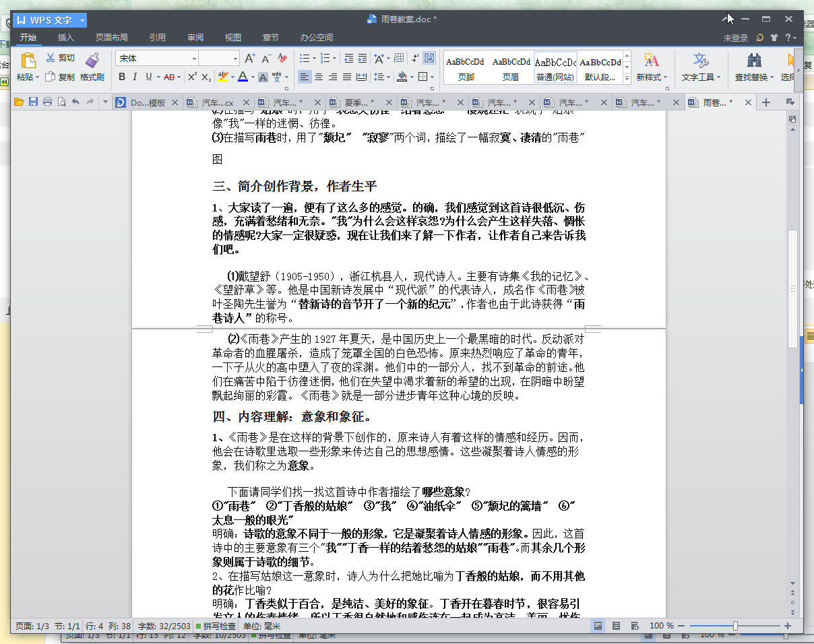814x644 pixels.
Task: Toggle superscript X²
Action: point(192,77)
